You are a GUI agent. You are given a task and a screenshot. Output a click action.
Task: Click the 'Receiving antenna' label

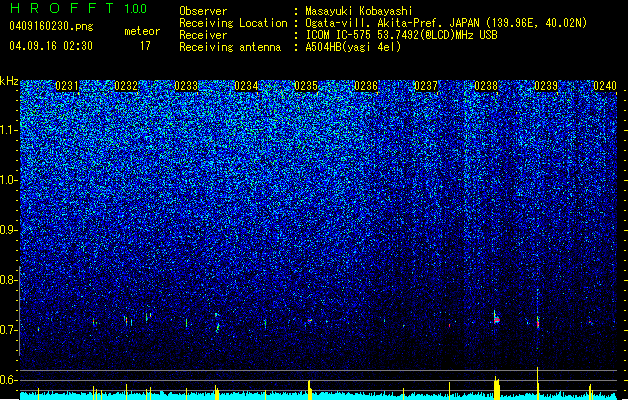click(x=230, y=47)
